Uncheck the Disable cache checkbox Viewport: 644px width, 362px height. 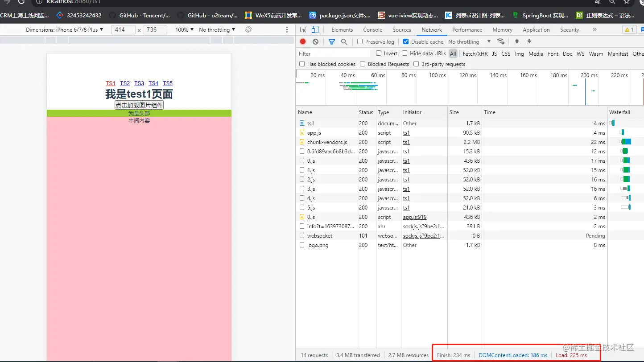(405, 41)
